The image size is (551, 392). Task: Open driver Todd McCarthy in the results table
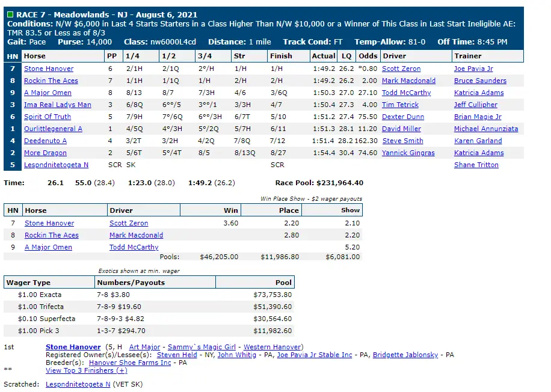click(x=407, y=93)
